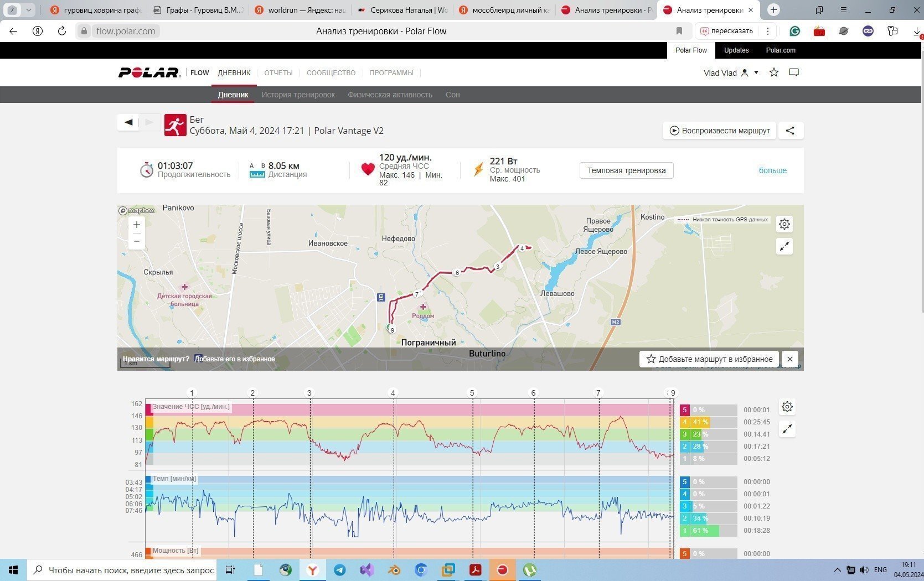
Task: Click the lightning power icon
Action: tap(479, 169)
